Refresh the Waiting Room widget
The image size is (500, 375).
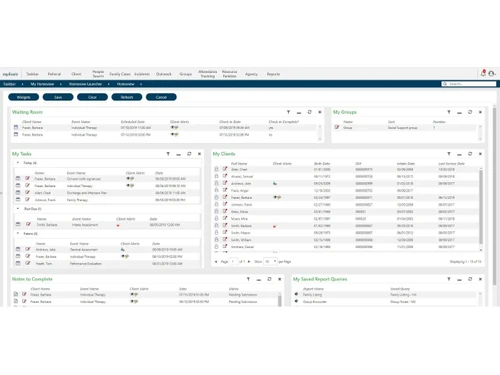[309, 112]
